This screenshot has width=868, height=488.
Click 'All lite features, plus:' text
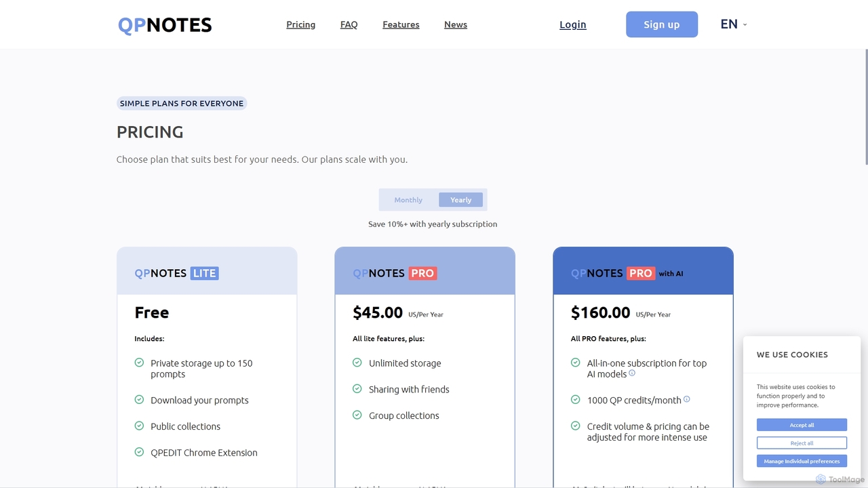389,338
